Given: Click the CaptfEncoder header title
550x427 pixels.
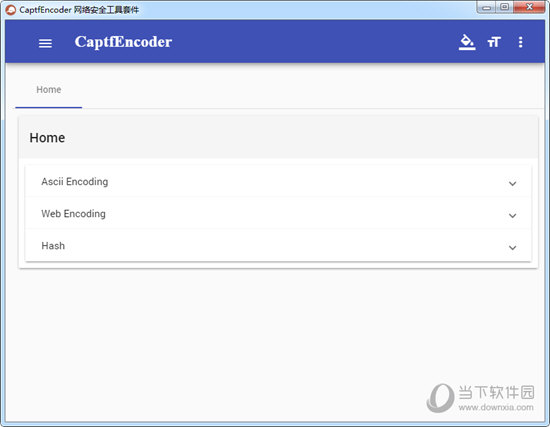Looking at the screenshot, I should [x=123, y=42].
